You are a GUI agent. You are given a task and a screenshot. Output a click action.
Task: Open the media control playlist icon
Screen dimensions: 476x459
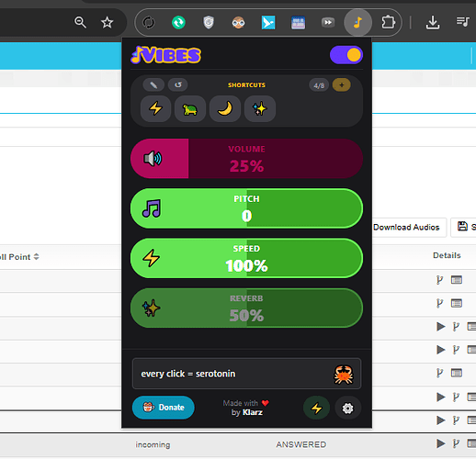click(x=462, y=22)
